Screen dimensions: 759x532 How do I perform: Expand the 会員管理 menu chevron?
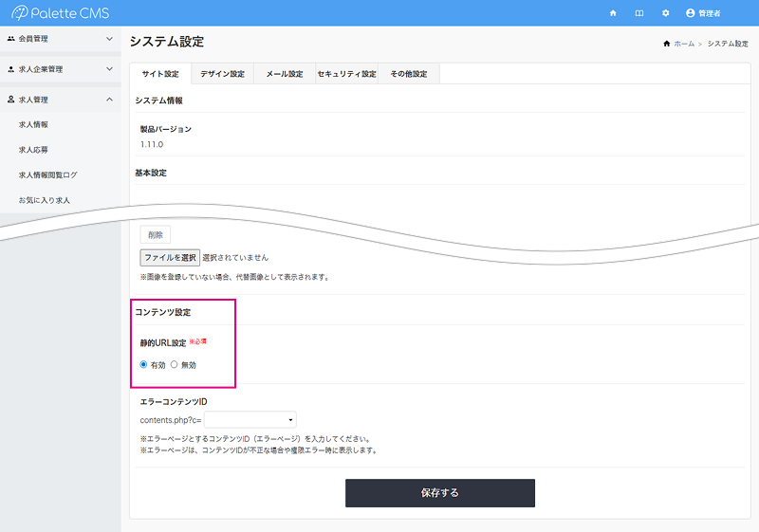(109, 39)
